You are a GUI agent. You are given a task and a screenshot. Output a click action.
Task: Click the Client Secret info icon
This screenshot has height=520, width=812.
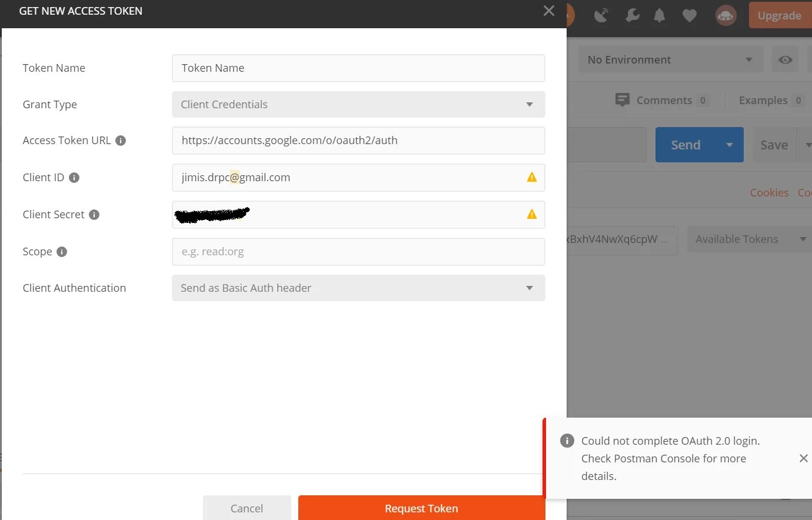(x=94, y=215)
